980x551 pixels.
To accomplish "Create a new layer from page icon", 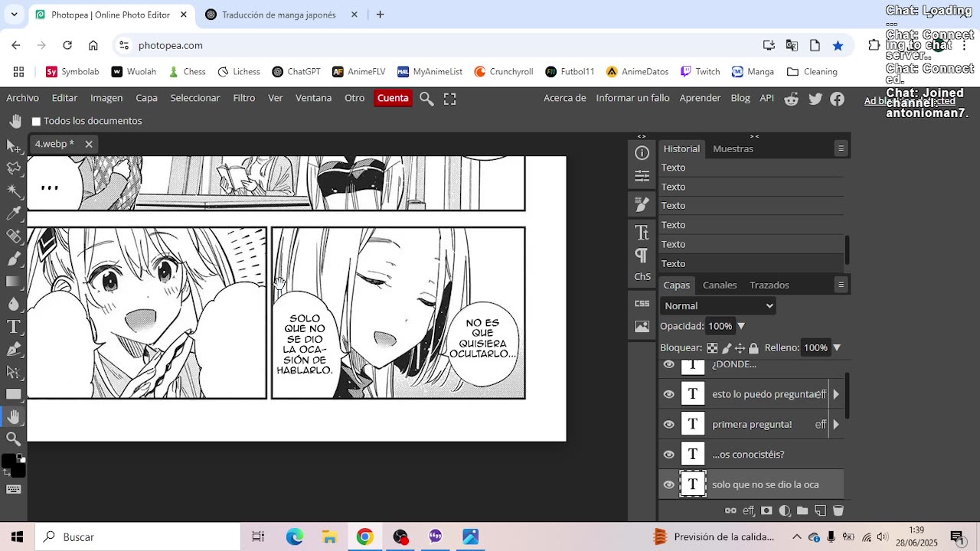I will [x=820, y=510].
